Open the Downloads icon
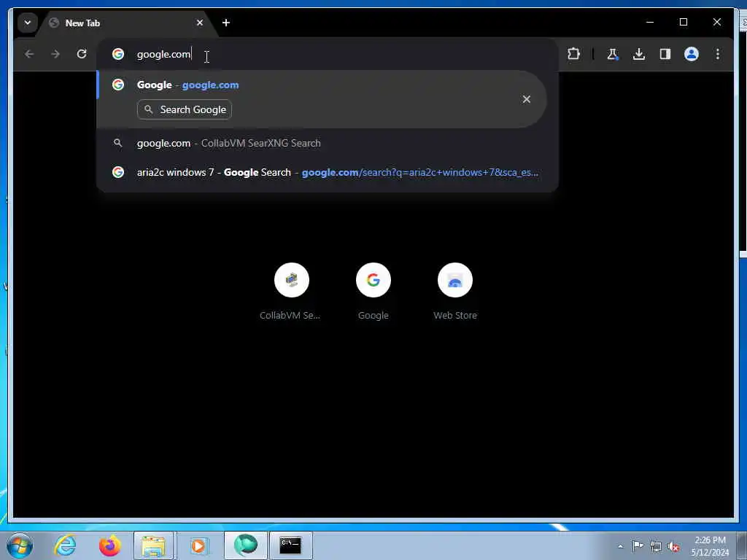The height and width of the screenshot is (560, 747). (639, 54)
